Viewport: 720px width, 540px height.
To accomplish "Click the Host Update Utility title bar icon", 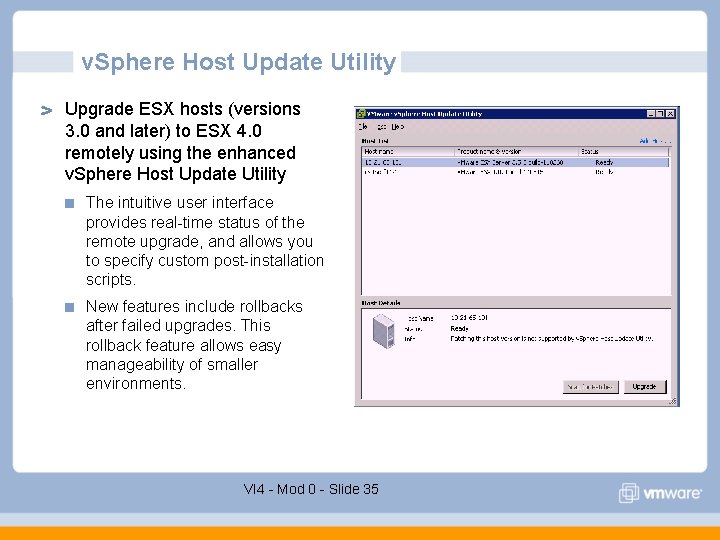I will 361,113.
